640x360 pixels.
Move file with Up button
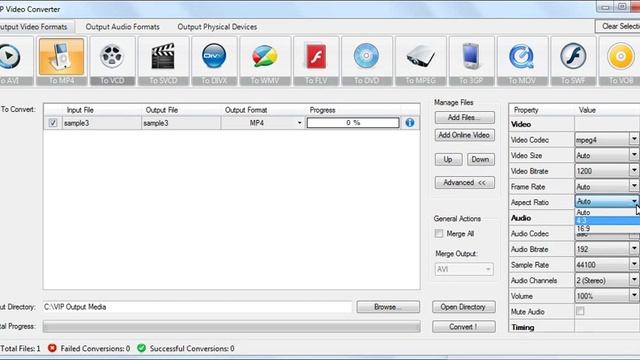[x=448, y=160]
